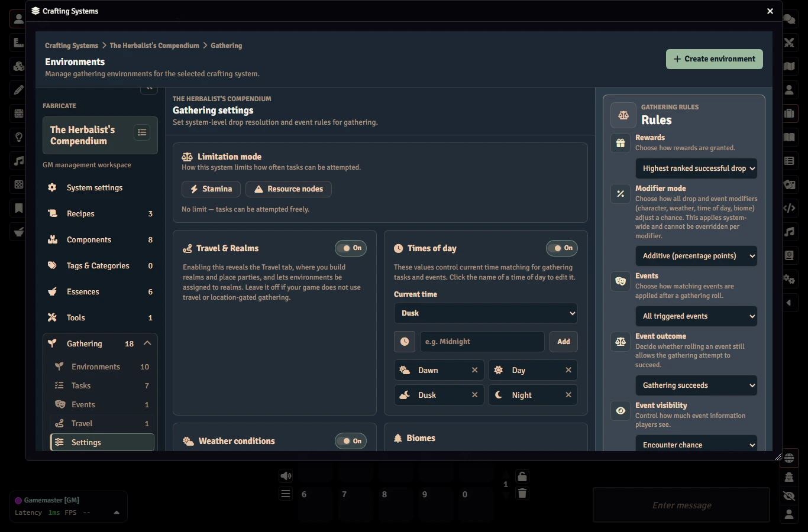This screenshot has height=532, width=808.
Task: Click the Foundry playlists music note sidebar icon
Action: (789, 232)
